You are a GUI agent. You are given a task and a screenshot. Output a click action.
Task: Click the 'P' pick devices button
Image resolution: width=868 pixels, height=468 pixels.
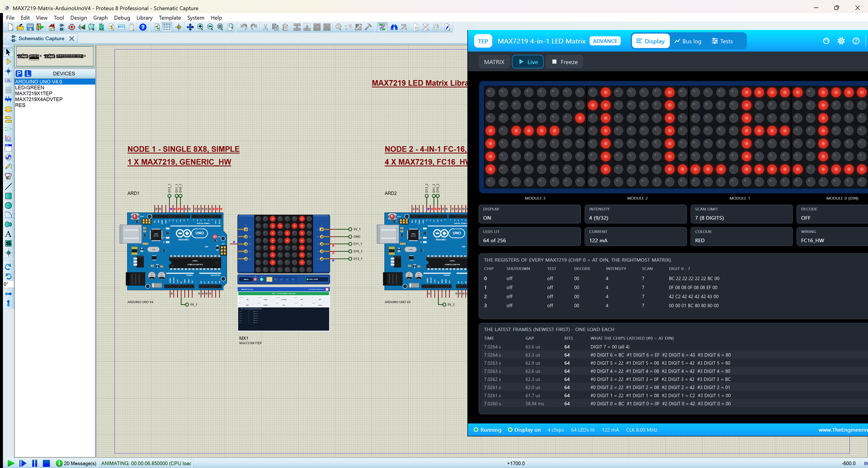[19, 73]
